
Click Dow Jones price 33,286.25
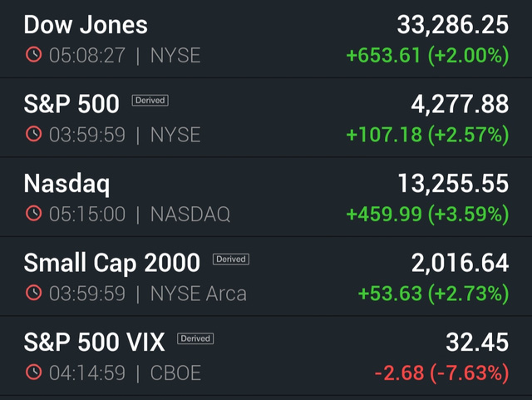click(453, 25)
